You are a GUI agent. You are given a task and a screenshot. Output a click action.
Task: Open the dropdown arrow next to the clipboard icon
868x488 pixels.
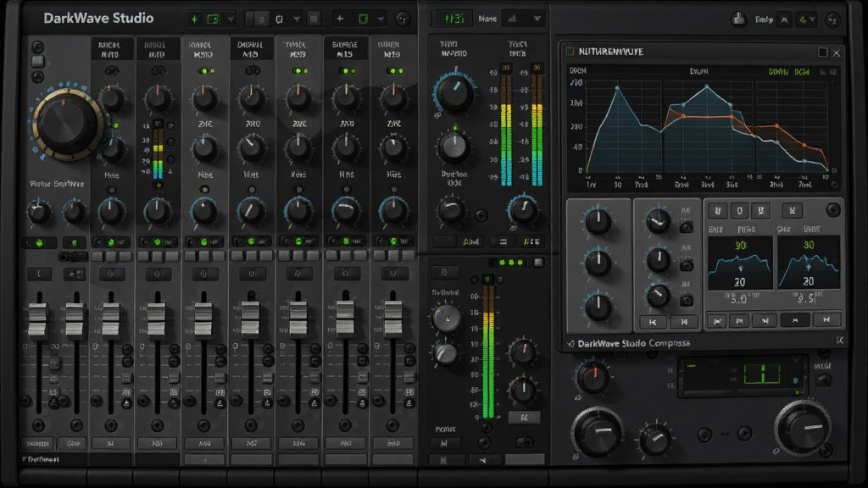[x=297, y=20]
